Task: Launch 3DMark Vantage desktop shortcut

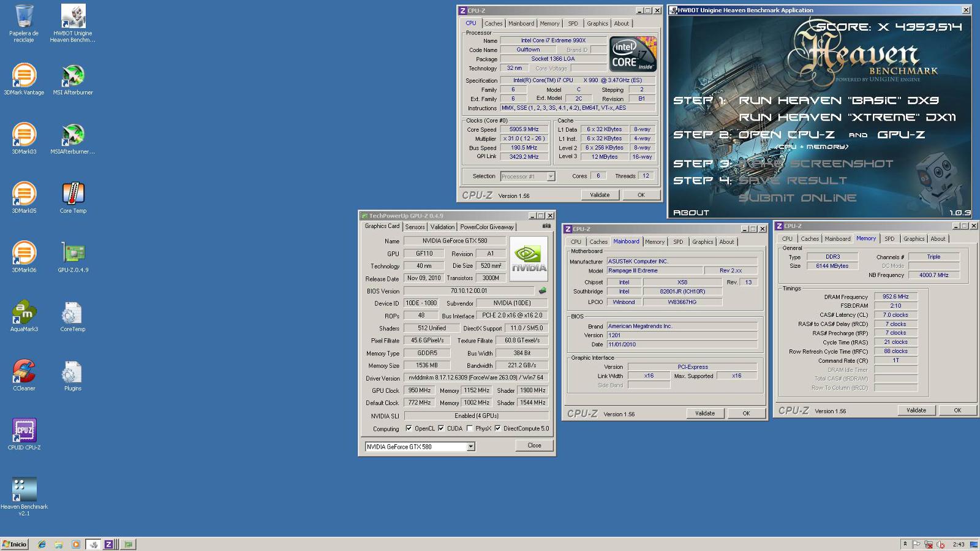Action: (24, 79)
